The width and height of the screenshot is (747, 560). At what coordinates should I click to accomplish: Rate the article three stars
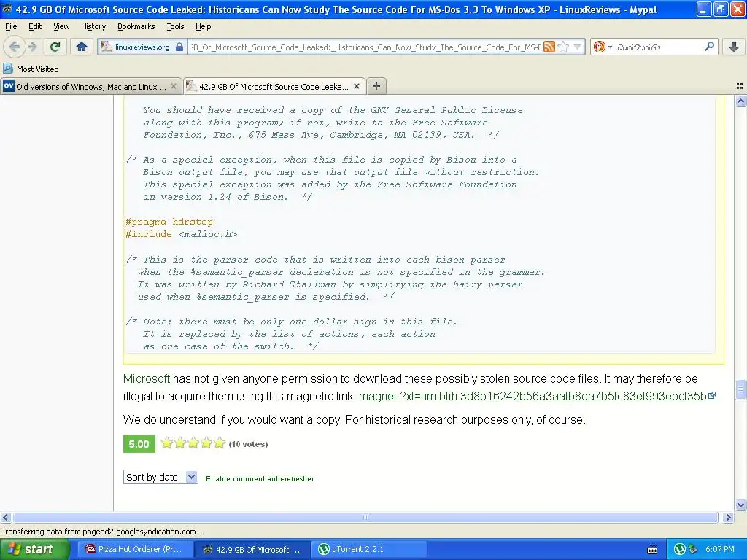click(193, 443)
